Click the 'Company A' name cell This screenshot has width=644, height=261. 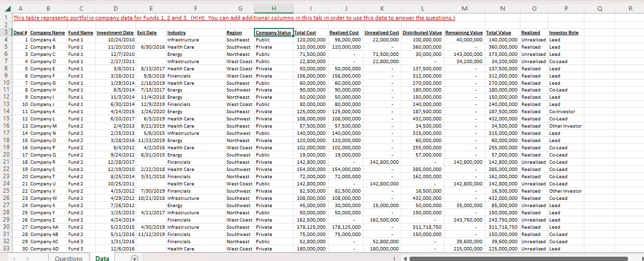point(48,39)
